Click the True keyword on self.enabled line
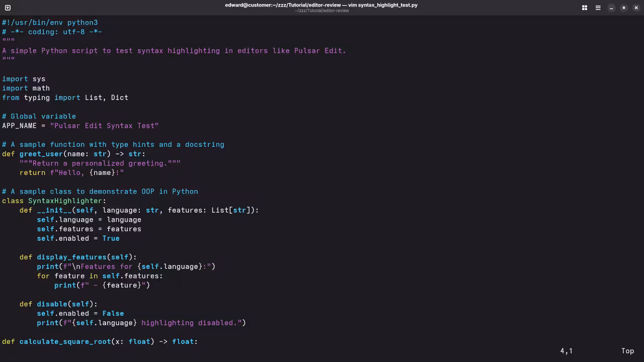 [x=111, y=238]
